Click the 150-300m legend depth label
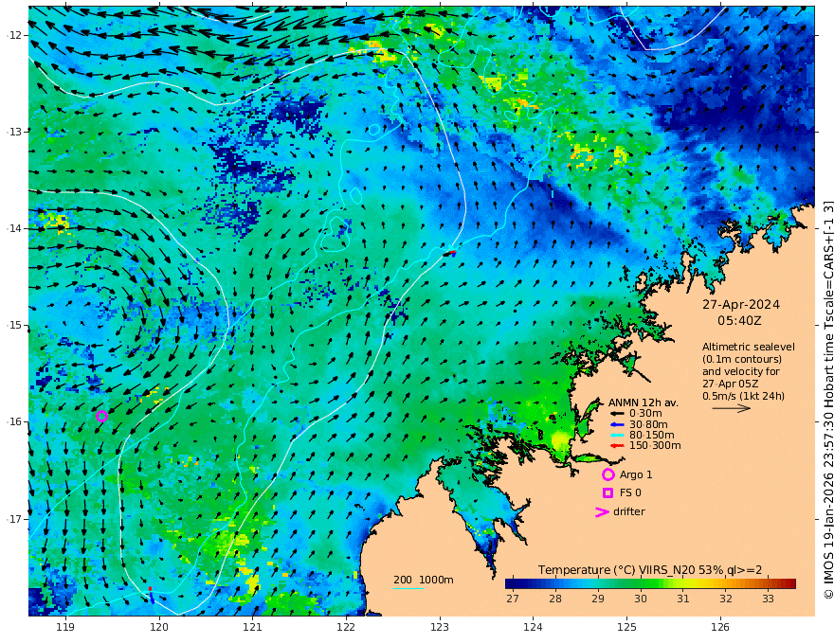Image resolution: width=834 pixels, height=644 pixels. [655, 446]
